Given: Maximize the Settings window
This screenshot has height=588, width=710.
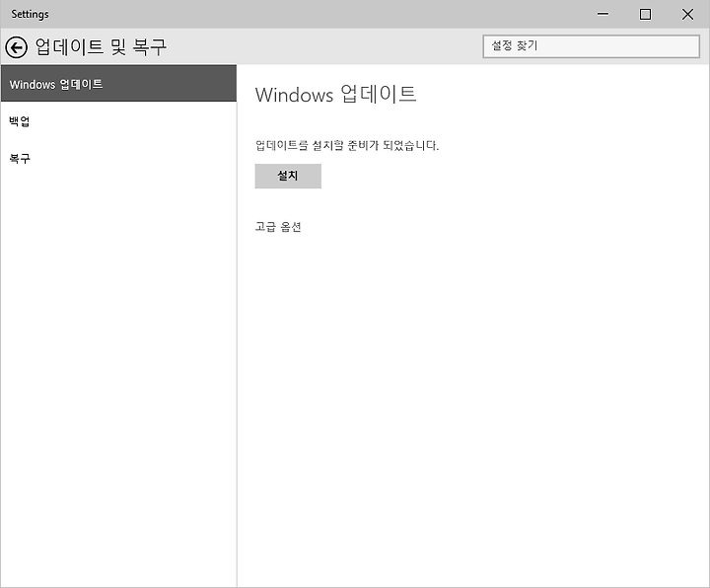Looking at the screenshot, I should (645, 14).
